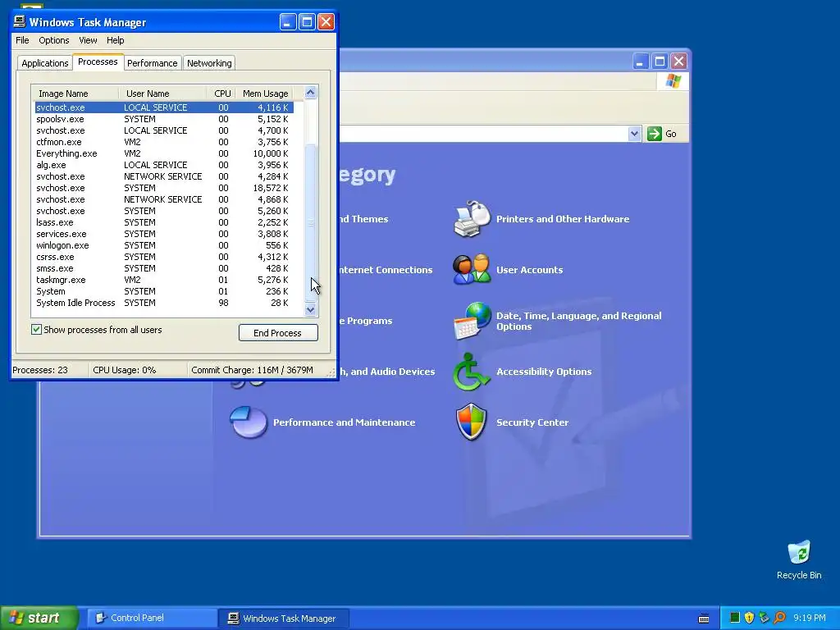This screenshot has width=840, height=630.
Task: Open the Accessibility Options wheelchair icon
Action: pyautogui.click(x=471, y=372)
